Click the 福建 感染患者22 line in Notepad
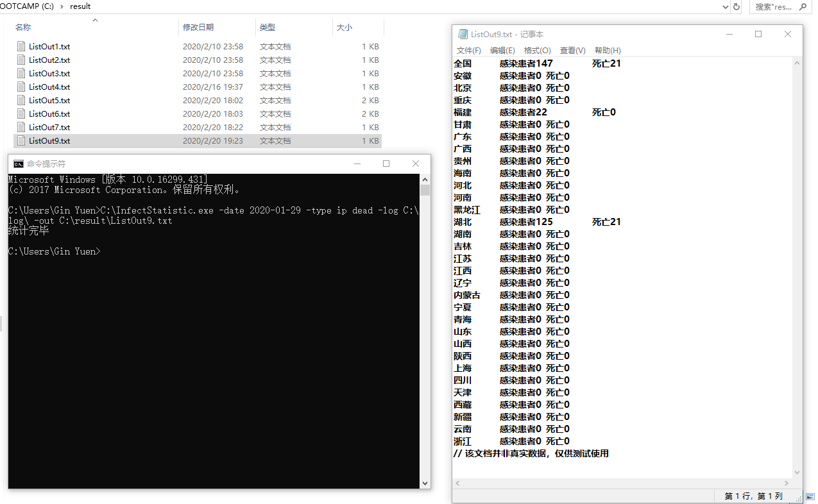 tap(534, 112)
